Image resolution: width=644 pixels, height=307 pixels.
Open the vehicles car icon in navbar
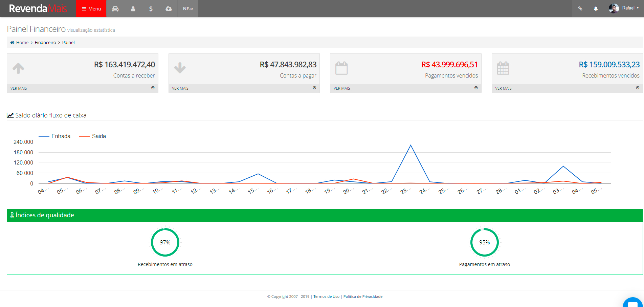pyautogui.click(x=115, y=8)
